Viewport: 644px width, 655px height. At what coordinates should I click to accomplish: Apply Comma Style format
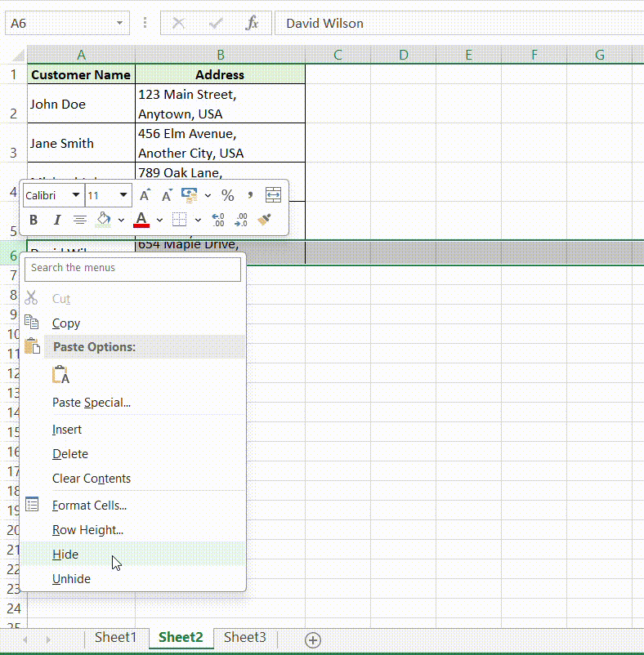[250, 195]
